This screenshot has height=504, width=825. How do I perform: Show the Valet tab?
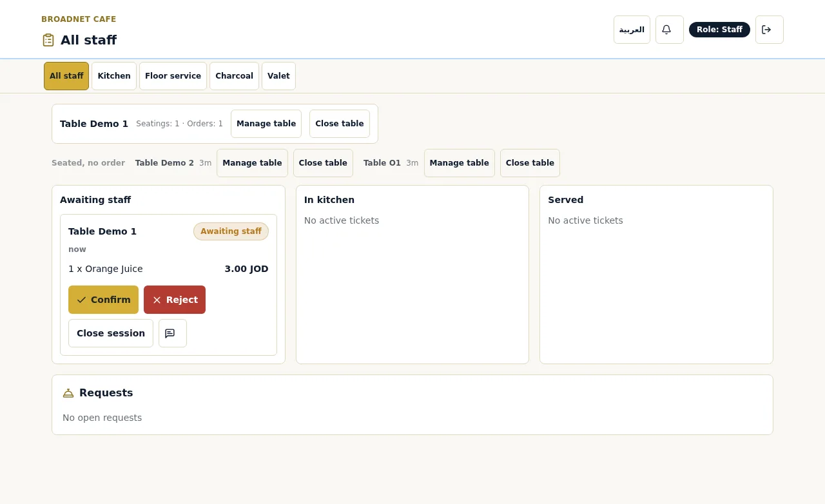tap(278, 76)
